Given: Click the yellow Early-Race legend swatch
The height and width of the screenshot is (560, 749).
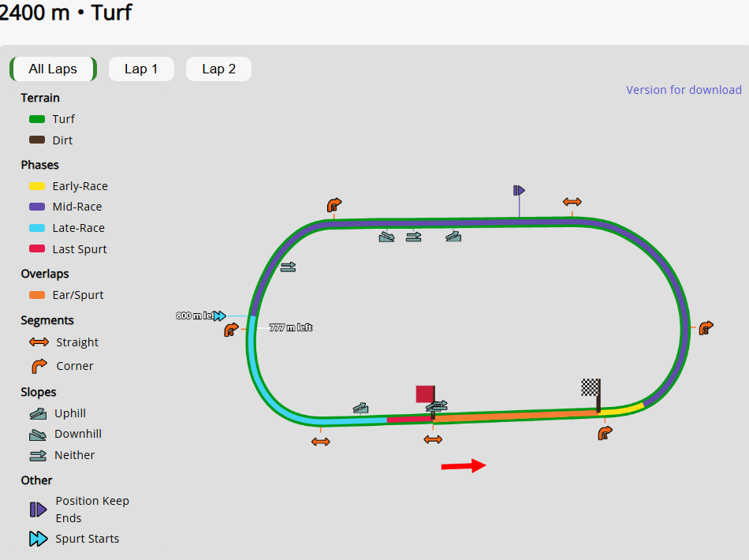Looking at the screenshot, I should coord(37,186).
